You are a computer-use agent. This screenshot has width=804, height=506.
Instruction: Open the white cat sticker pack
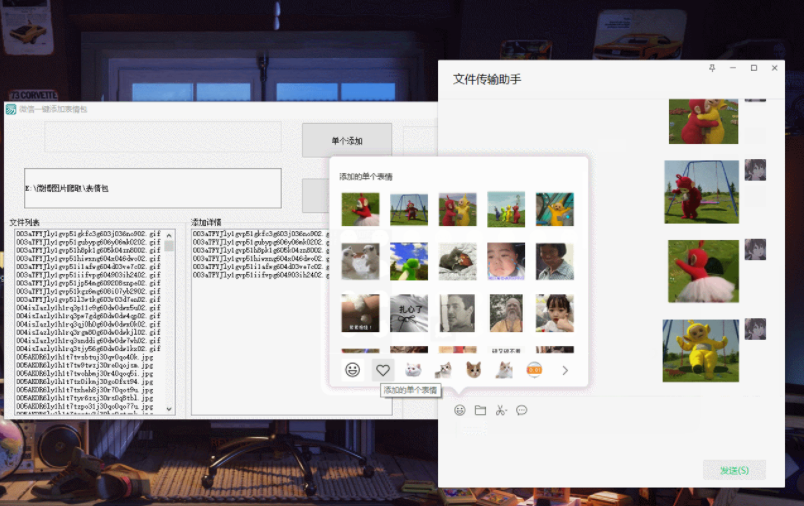[x=413, y=370]
